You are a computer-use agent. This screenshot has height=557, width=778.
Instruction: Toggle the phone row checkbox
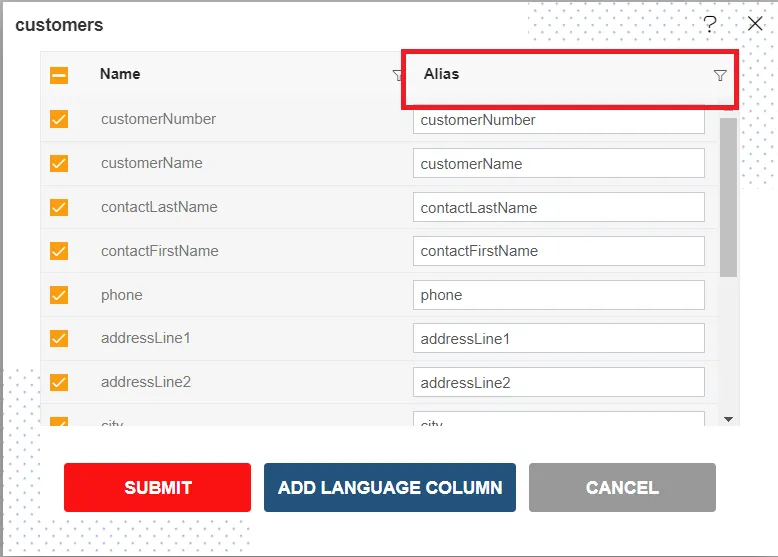click(x=59, y=295)
